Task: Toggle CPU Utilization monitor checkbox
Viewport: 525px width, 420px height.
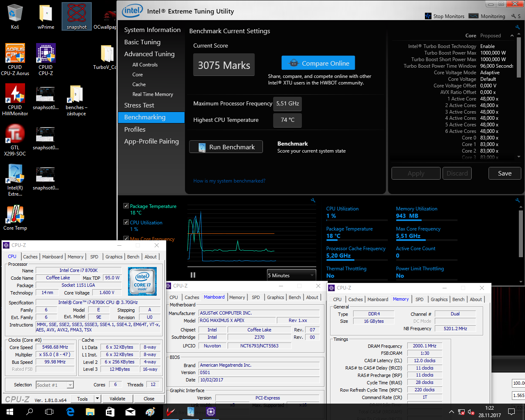Action: (126, 222)
